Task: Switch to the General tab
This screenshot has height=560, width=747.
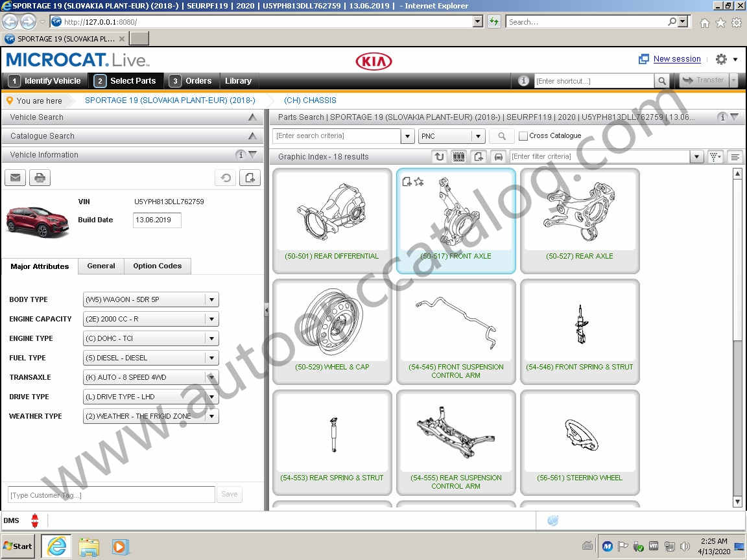Action: click(101, 266)
